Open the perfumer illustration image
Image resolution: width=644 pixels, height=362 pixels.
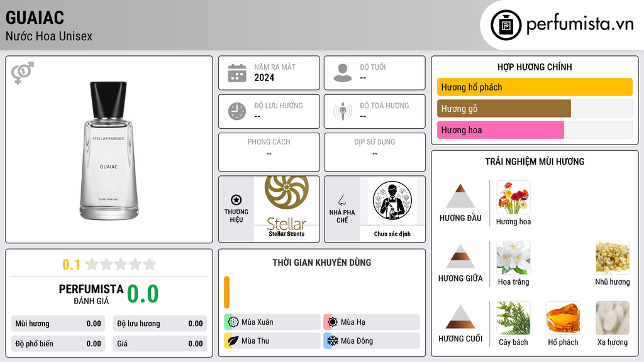tap(392, 200)
